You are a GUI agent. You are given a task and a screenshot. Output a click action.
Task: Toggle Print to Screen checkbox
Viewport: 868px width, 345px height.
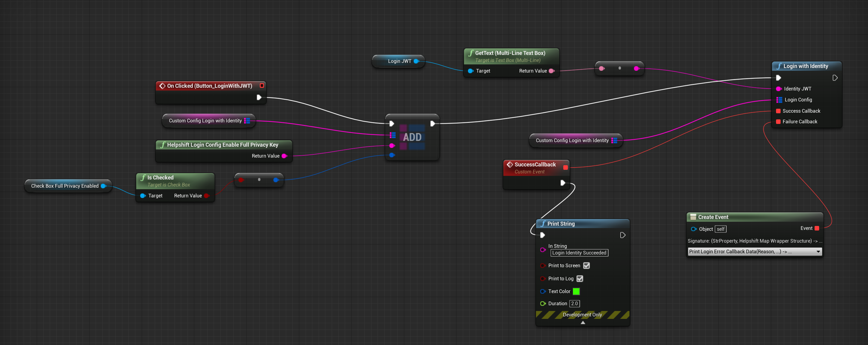point(586,265)
